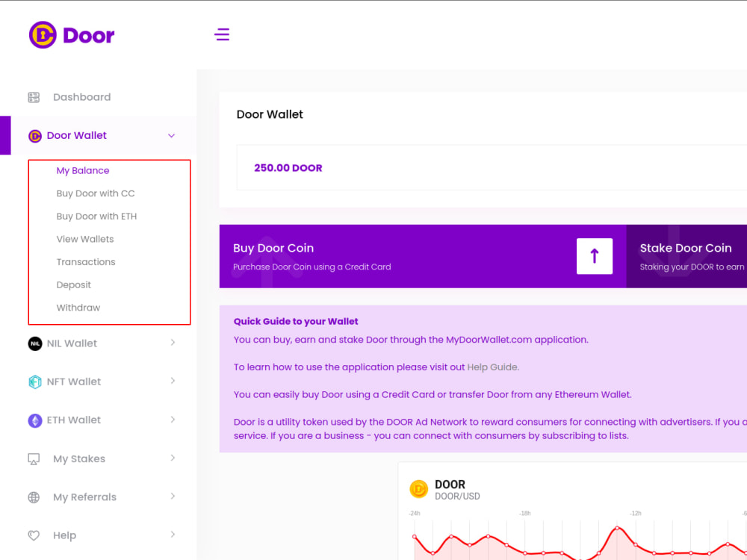Click the Door Wallet coin icon

point(35,136)
